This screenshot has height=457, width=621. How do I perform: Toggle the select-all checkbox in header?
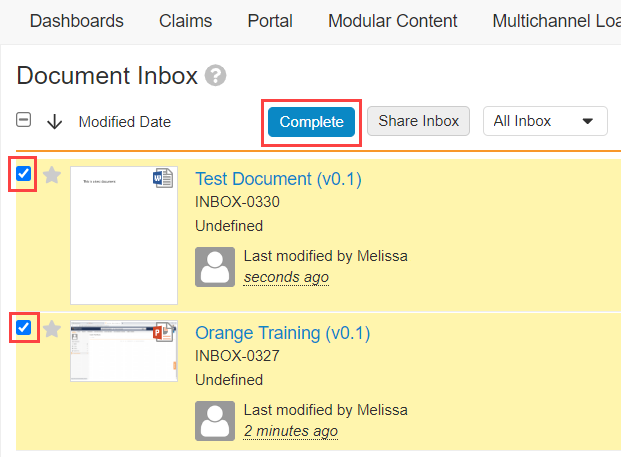click(24, 121)
